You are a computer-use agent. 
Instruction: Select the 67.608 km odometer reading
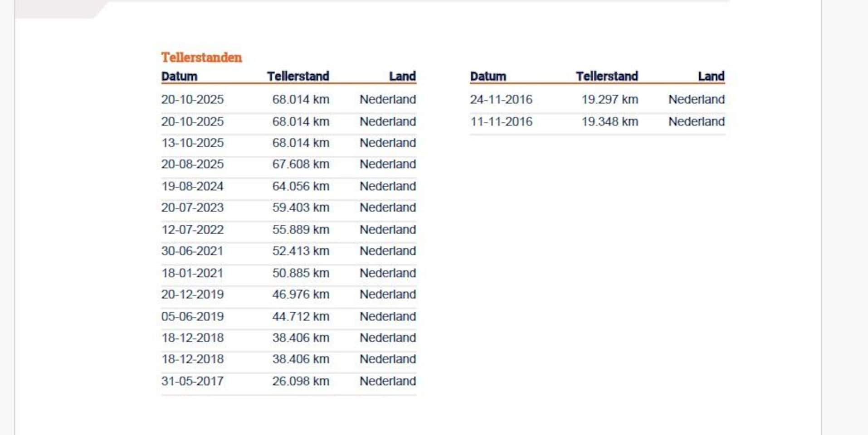pos(300,164)
